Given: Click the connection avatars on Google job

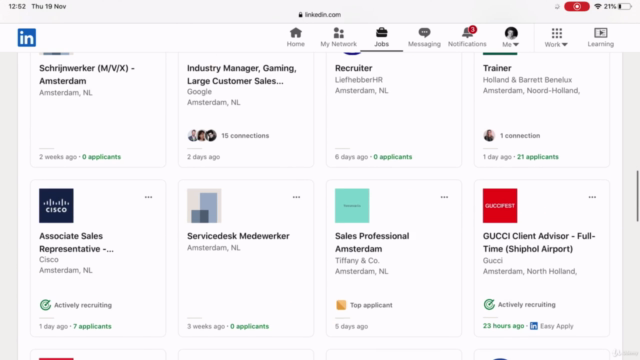Looking at the screenshot, I should coord(202,136).
